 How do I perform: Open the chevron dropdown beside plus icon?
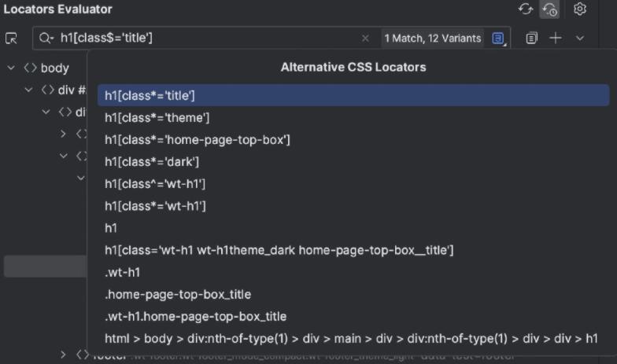(580, 38)
